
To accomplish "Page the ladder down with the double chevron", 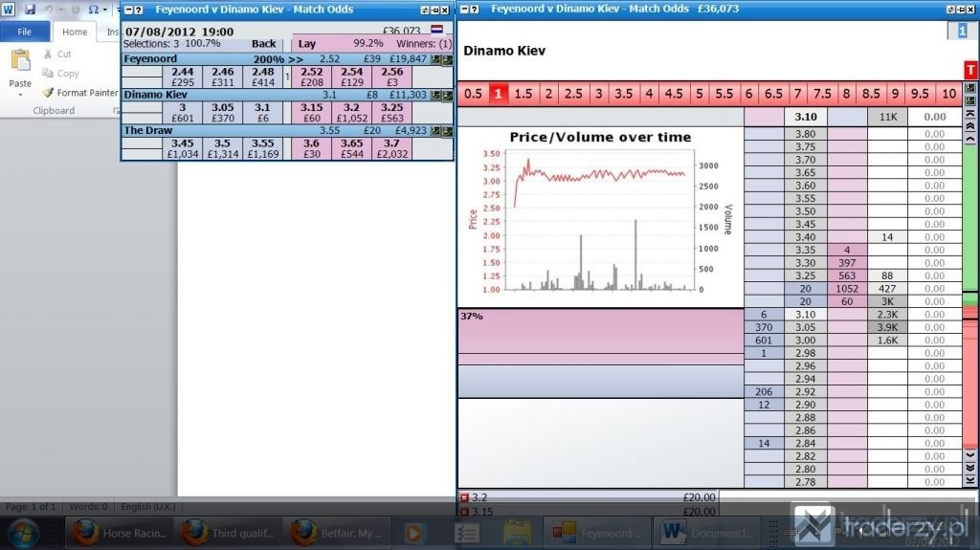I will coord(970,468).
